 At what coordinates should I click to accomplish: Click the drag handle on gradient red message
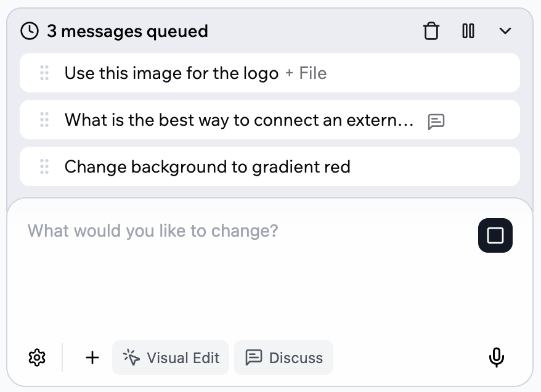pos(44,166)
